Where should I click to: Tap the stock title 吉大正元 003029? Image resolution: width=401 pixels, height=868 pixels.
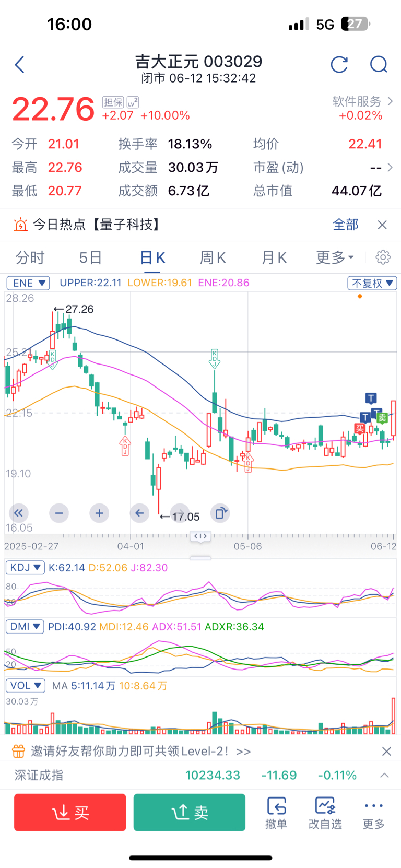[199, 61]
